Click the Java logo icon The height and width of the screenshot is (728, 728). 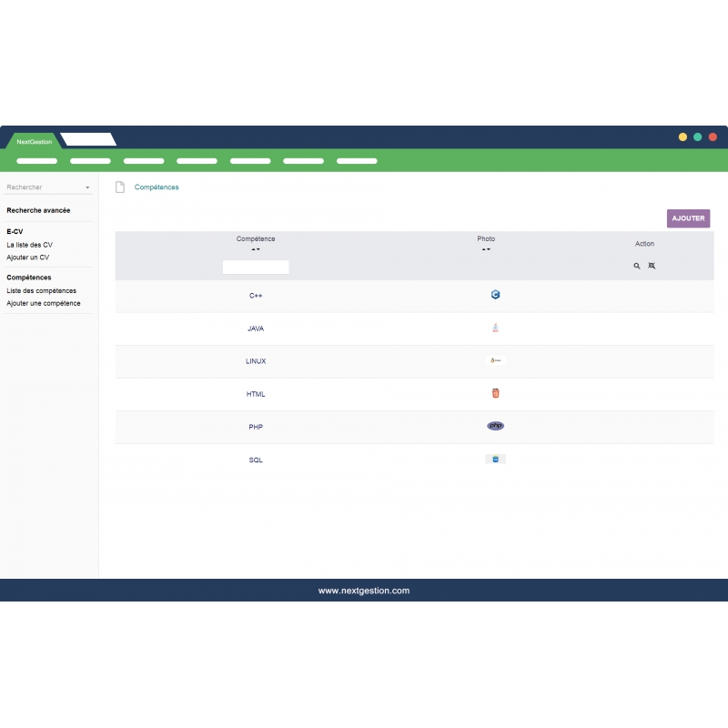495,328
